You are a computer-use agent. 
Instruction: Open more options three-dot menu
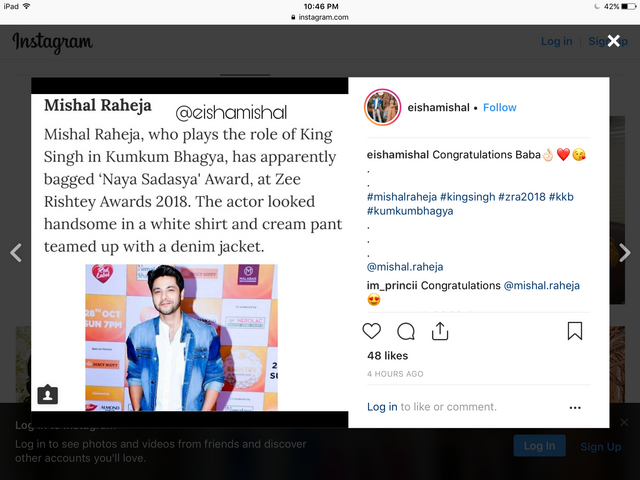tap(575, 407)
